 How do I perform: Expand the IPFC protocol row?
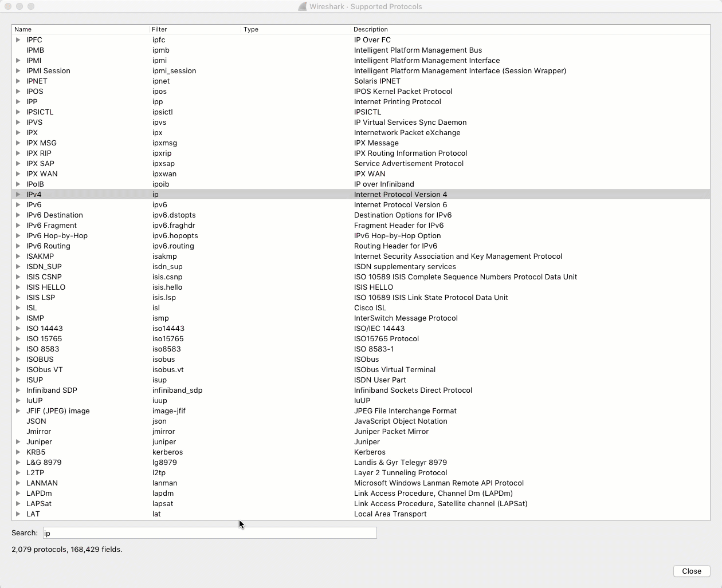coord(18,40)
